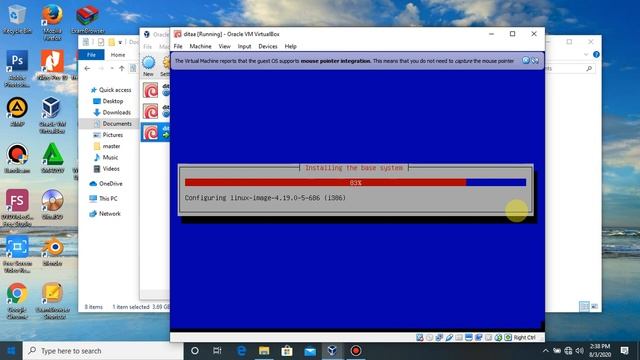Show hidden system tray icons
This screenshot has height=360, width=640.
[546, 351]
